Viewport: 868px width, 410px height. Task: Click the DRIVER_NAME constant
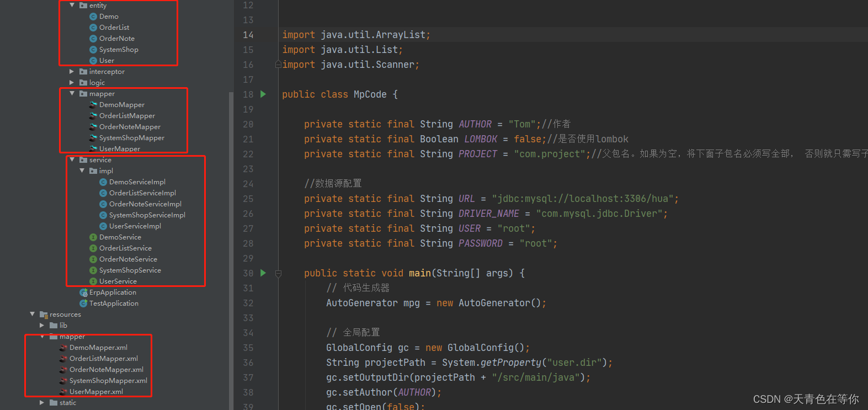(489, 214)
